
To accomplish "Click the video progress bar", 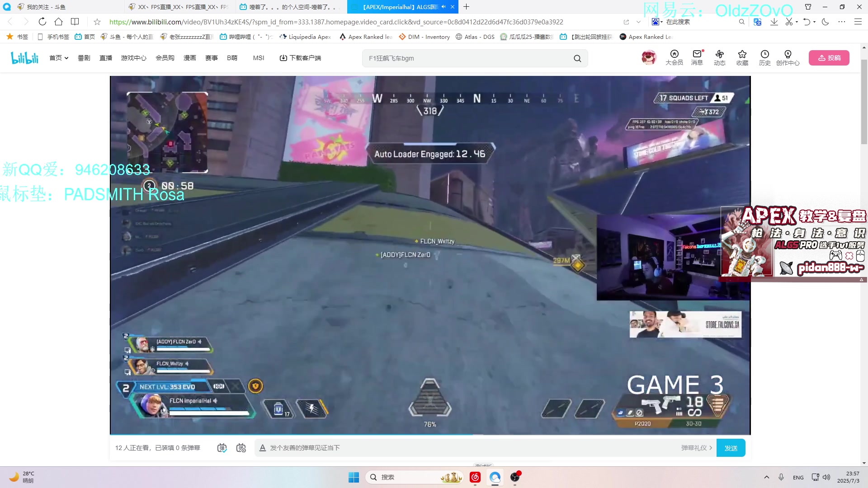I will pyautogui.click(x=430, y=434).
